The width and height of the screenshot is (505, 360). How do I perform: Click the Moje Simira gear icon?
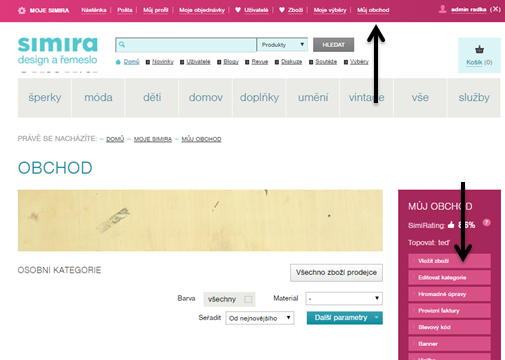[x=22, y=11]
